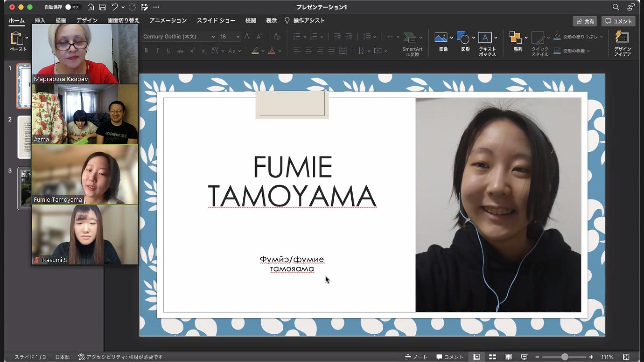
Task: Open the Animations tab
Action: click(x=168, y=21)
